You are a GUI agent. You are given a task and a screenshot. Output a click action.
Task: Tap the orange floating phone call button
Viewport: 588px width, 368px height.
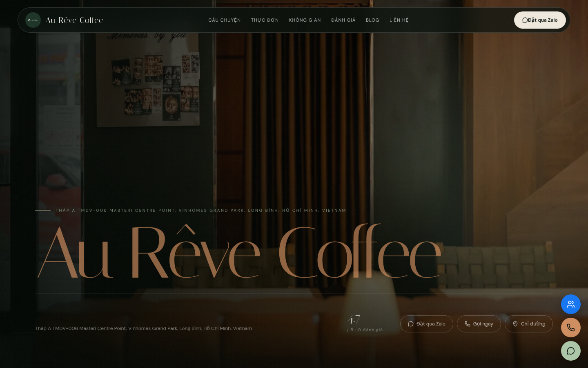[571, 328]
